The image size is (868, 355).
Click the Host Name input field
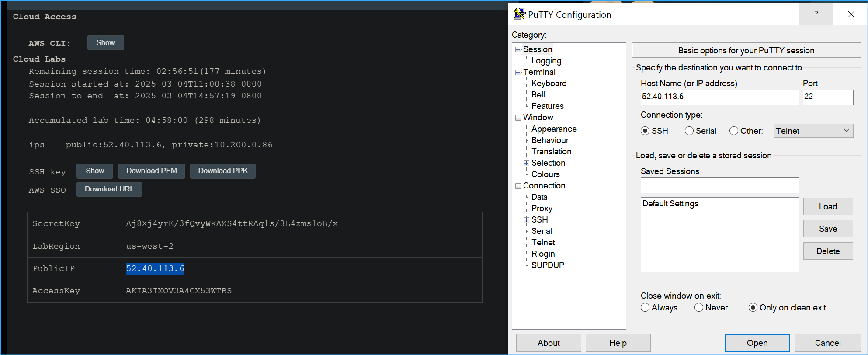720,97
